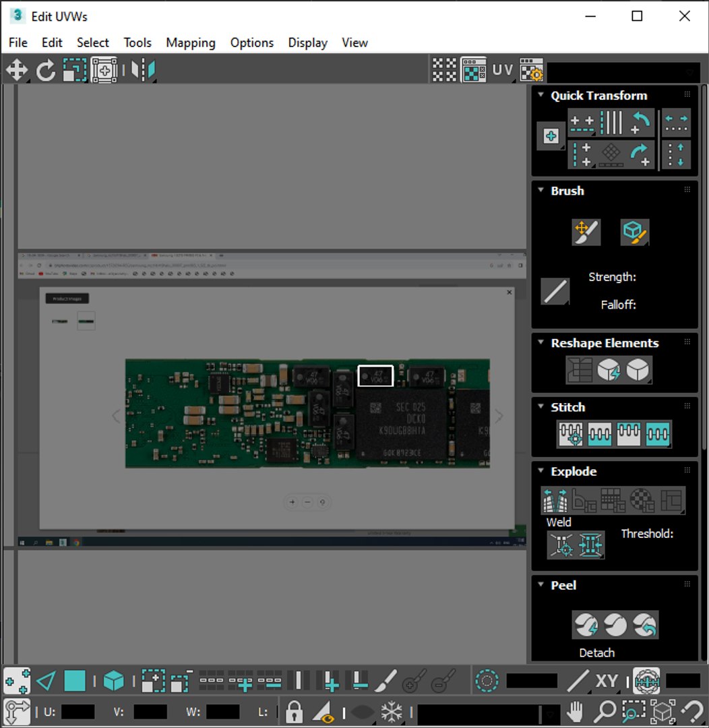Click Target Weld under Weld label
The width and height of the screenshot is (709, 728).
[x=561, y=545]
